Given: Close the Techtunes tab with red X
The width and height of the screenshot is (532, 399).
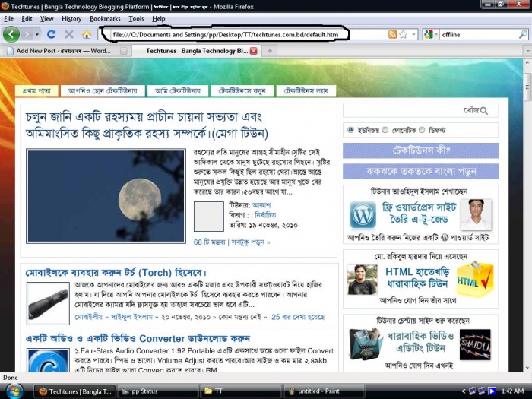Looking at the screenshot, I should (x=253, y=51).
